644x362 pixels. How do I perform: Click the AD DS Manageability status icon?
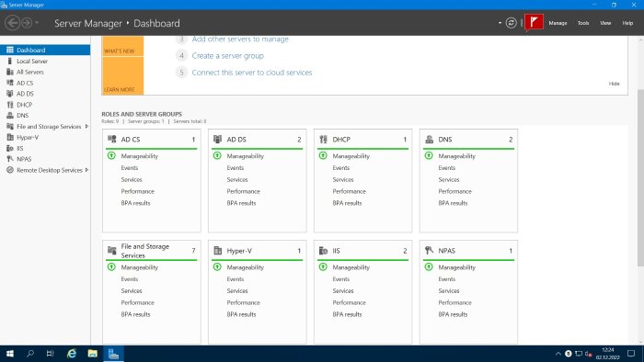(x=217, y=156)
